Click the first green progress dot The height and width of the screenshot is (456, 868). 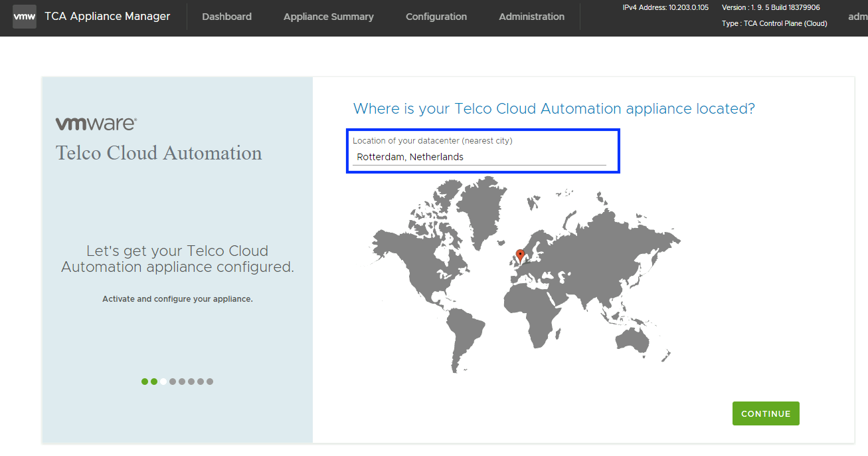[145, 382]
